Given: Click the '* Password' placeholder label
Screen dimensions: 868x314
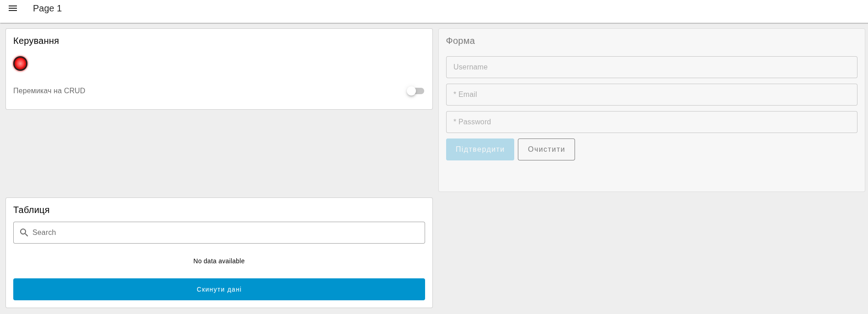Looking at the screenshot, I should pyautogui.click(x=472, y=122).
